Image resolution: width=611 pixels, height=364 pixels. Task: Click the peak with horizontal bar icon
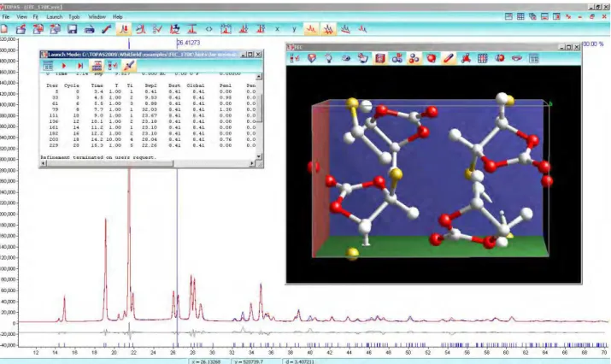[191, 29]
